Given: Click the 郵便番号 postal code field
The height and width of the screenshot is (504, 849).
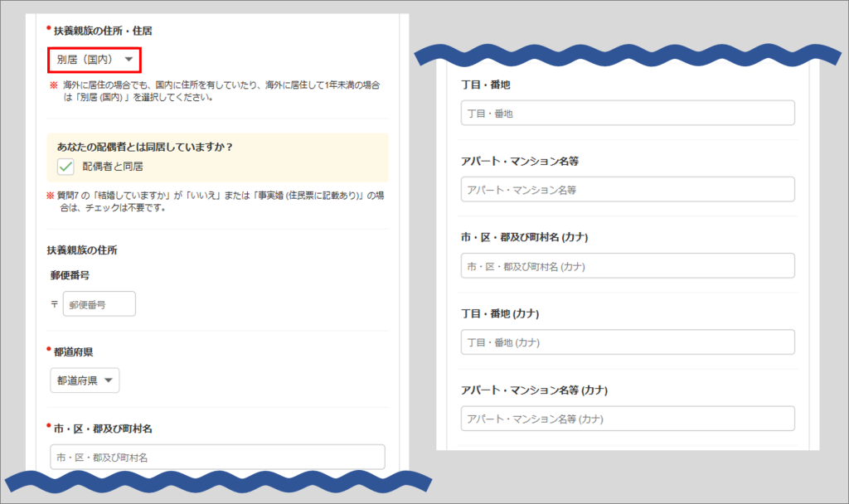Looking at the screenshot, I should tap(99, 304).
